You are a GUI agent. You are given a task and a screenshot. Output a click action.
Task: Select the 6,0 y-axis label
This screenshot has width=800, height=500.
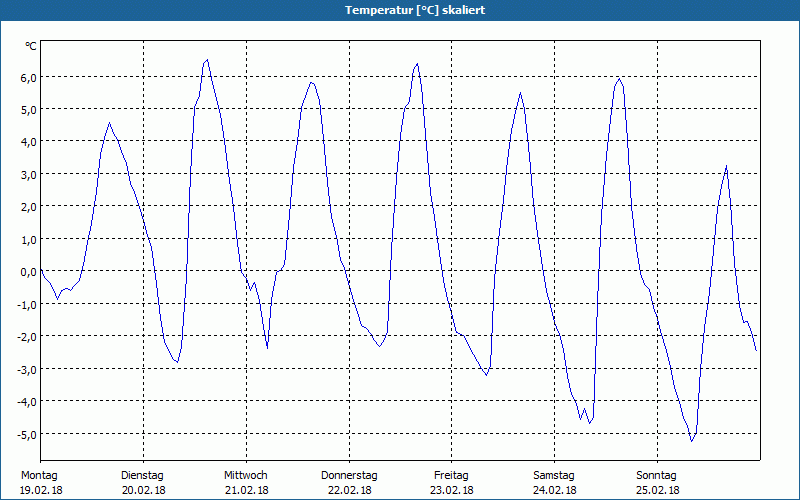click(x=28, y=77)
